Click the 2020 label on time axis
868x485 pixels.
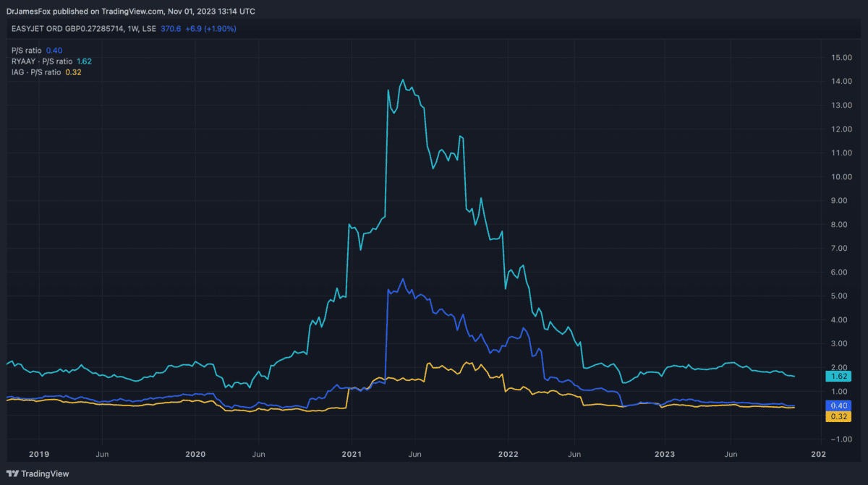195,455
